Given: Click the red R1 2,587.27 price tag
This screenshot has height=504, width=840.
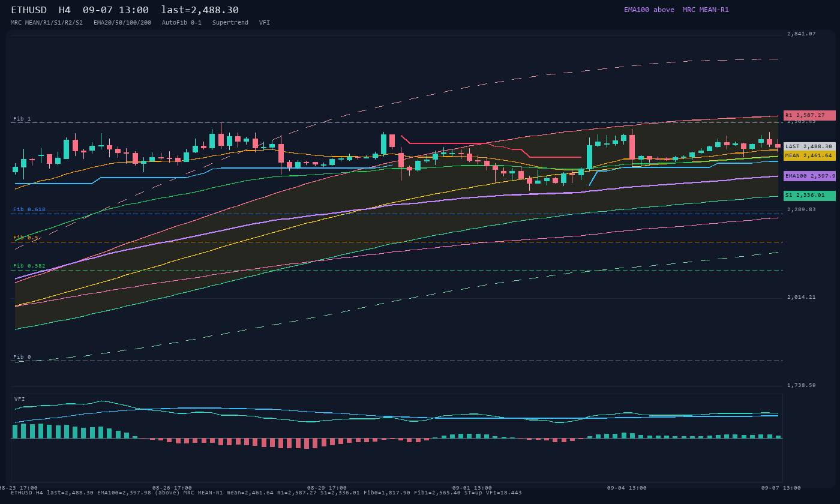Looking at the screenshot, I should coord(809,115).
